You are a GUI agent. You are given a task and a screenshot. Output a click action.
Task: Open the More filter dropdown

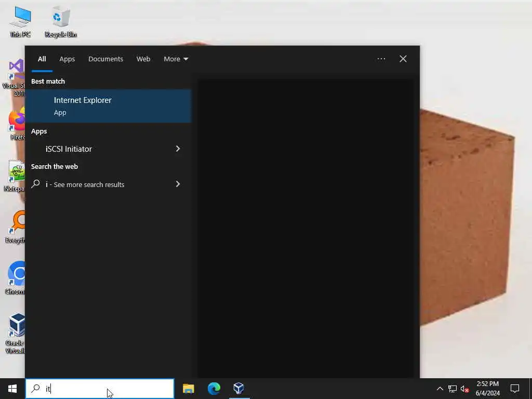(x=176, y=59)
